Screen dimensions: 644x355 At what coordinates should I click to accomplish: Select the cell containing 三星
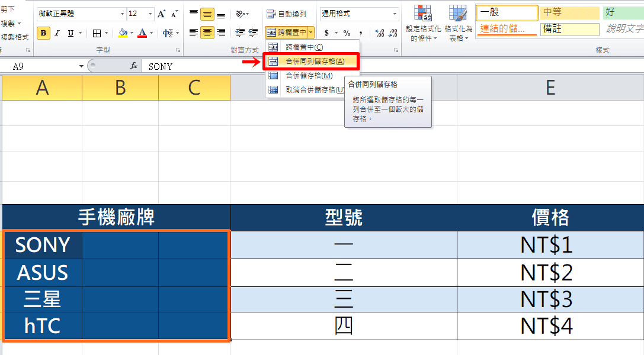[x=43, y=299]
